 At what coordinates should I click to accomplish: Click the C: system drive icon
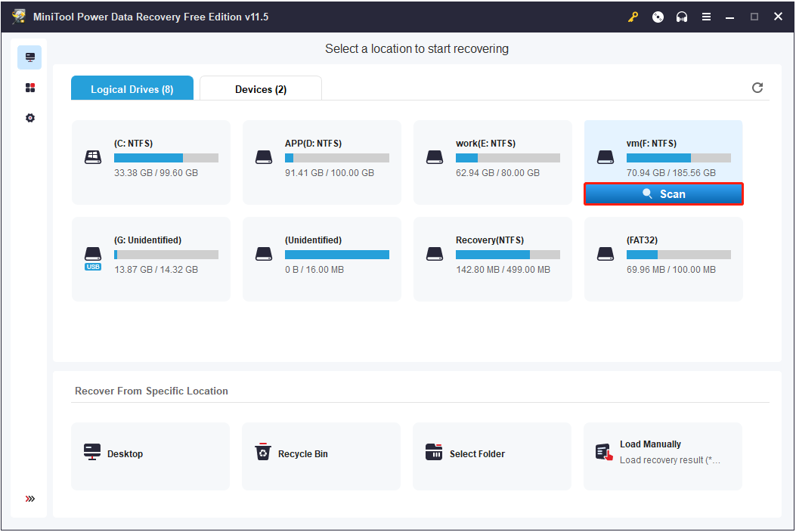point(93,157)
